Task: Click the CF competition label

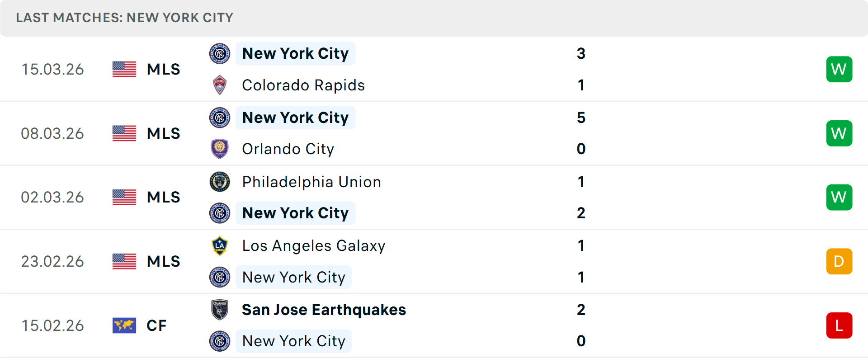Action: click(x=156, y=325)
